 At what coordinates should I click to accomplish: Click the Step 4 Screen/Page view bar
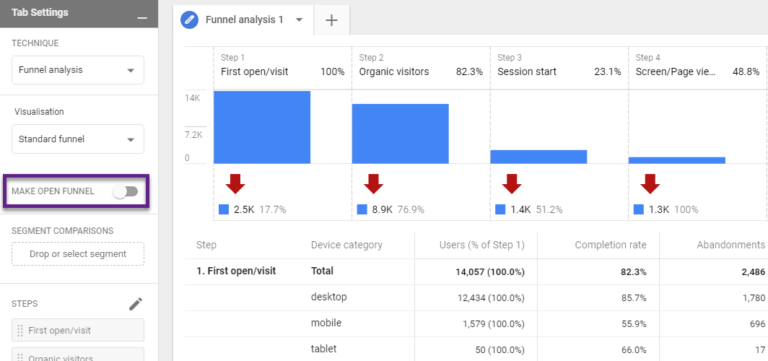tap(677, 160)
